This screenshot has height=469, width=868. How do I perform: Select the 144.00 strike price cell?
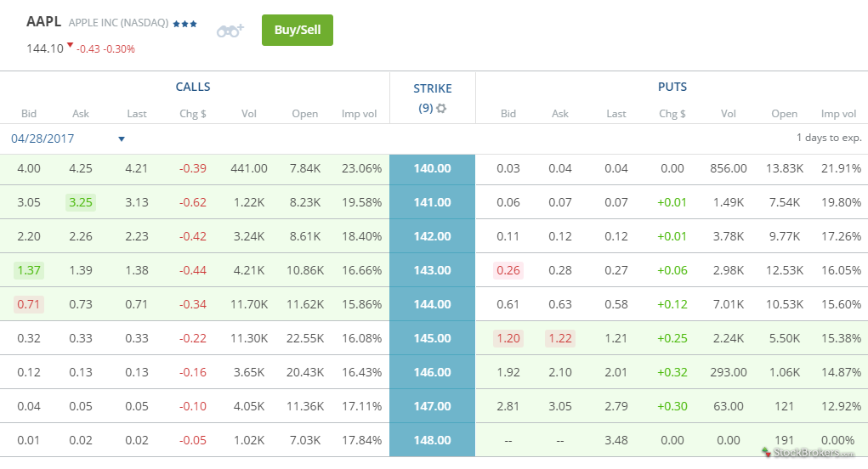(433, 304)
